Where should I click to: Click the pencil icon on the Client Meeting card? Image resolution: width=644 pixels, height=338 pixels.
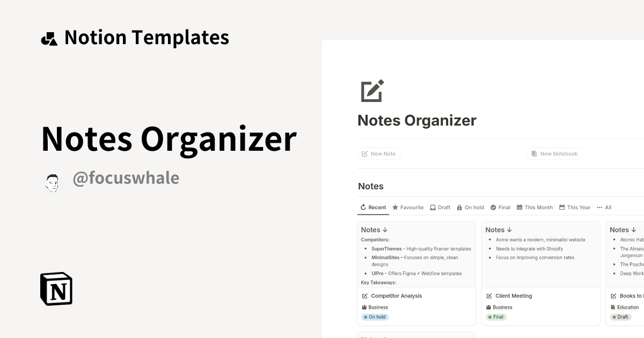(x=489, y=296)
